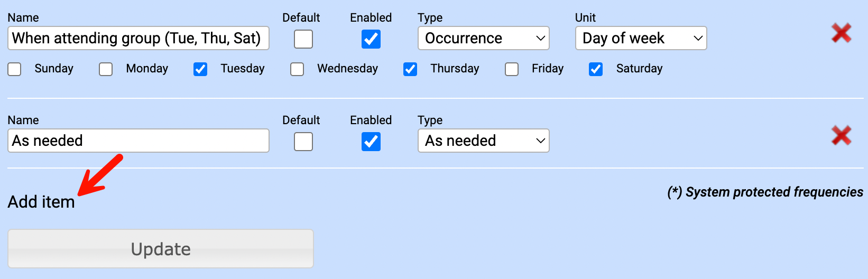This screenshot has height=279, width=868.
Task: Focus the 'As needed' Name field
Action: (x=138, y=141)
